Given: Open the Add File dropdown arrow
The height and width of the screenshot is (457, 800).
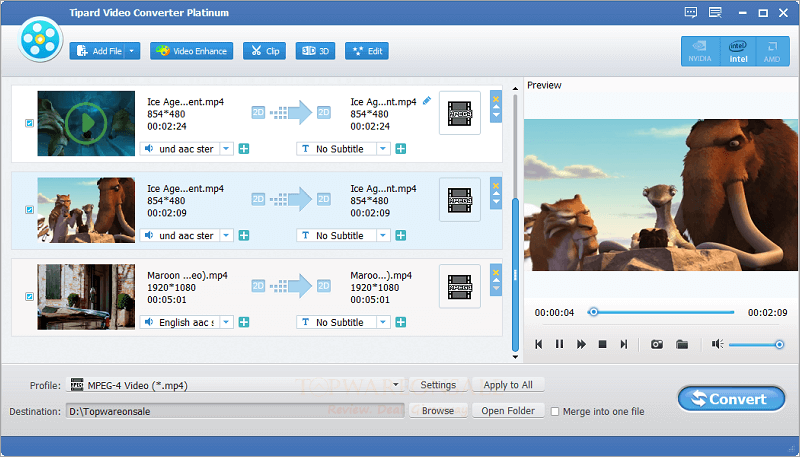Looking at the screenshot, I should 132,51.
